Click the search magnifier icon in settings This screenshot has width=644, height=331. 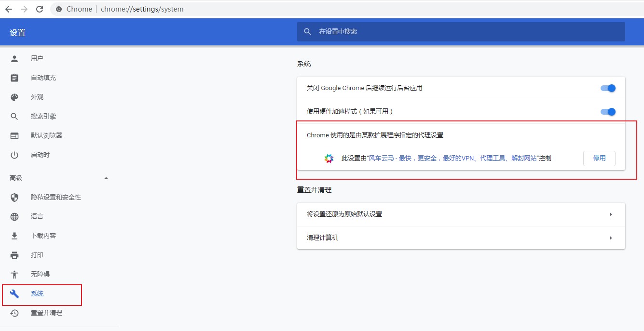[x=308, y=32]
